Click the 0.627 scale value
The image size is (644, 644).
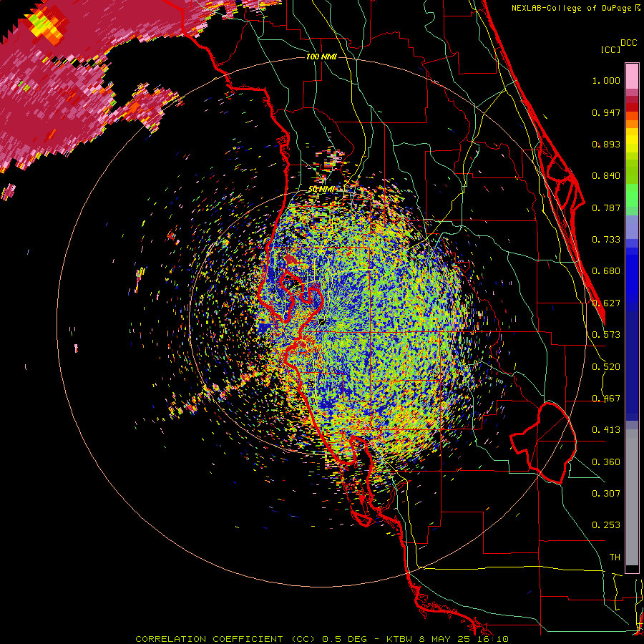click(x=606, y=303)
